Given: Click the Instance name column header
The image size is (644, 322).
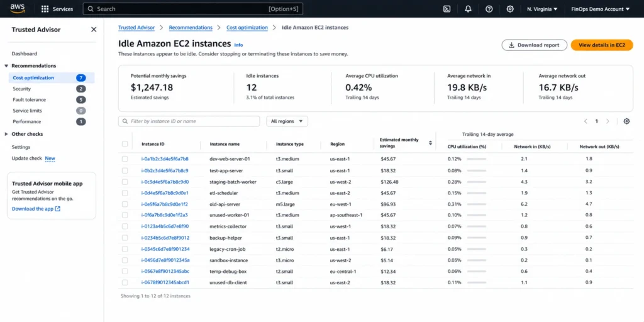Looking at the screenshot, I should [x=225, y=144].
